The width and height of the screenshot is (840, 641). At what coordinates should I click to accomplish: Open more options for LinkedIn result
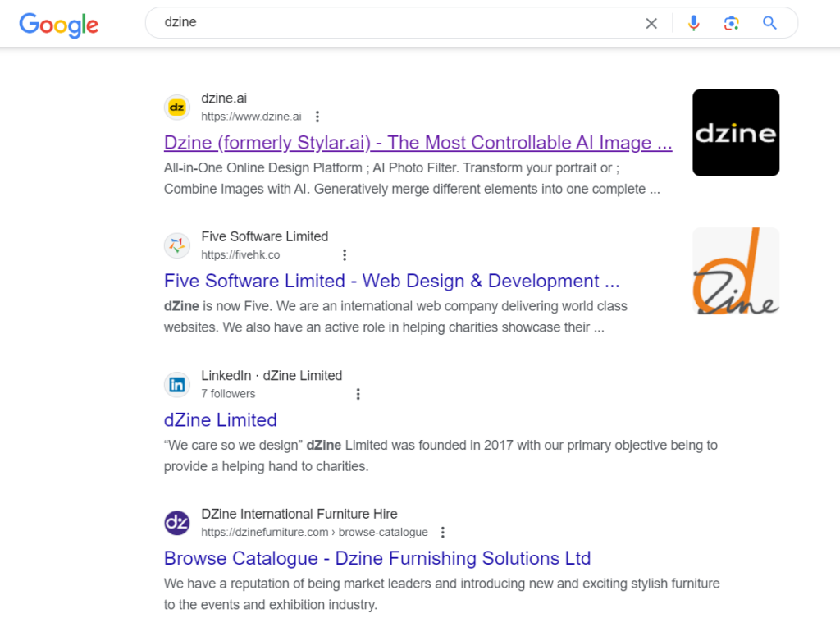[358, 394]
